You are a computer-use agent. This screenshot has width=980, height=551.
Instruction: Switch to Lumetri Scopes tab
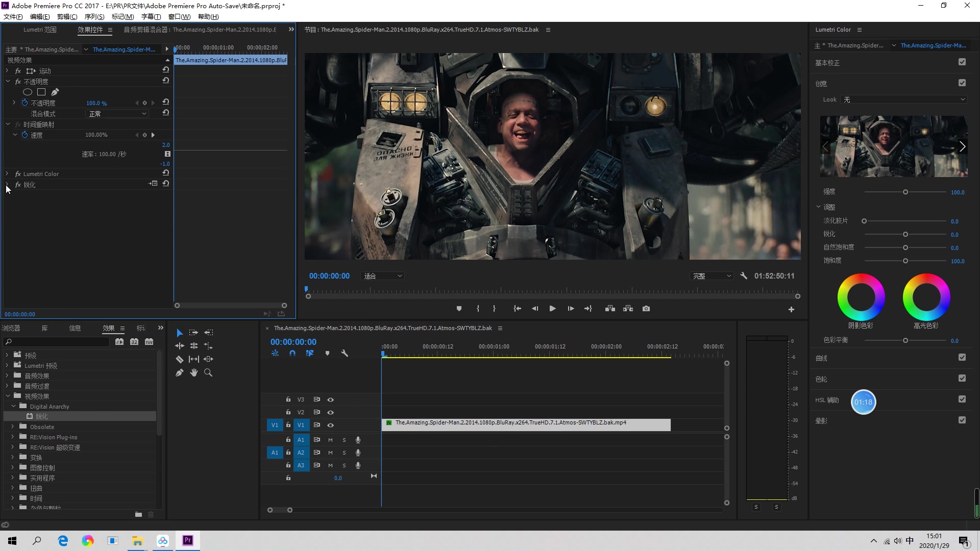click(x=40, y=30)
